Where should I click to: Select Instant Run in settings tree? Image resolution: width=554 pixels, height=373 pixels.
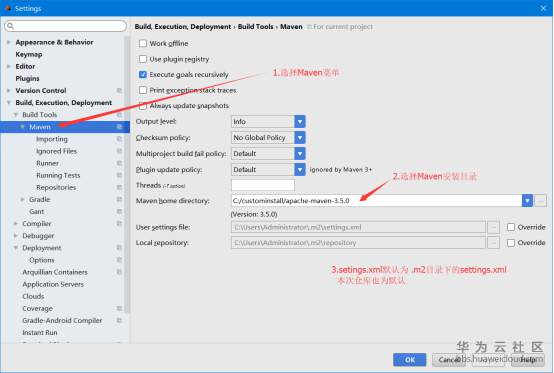[x=40, y=333]
